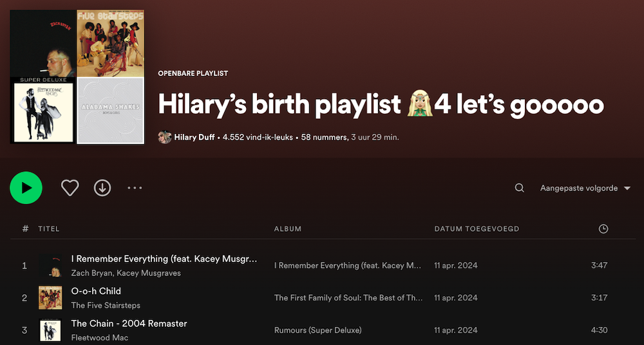Click track number 1
The width and height of the screenshot is (644, 345).
click(x=24, y=266)
